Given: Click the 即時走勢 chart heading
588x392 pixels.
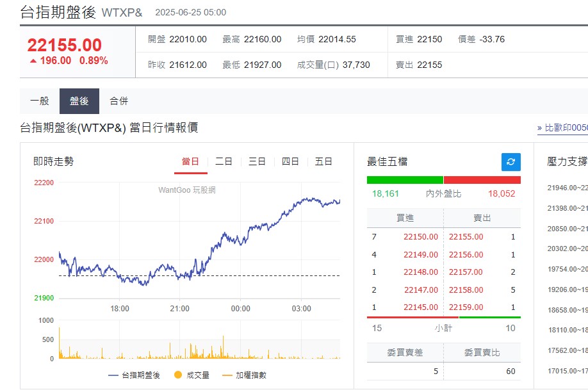Looking at the screenshot, I should [x=54, y=161].
